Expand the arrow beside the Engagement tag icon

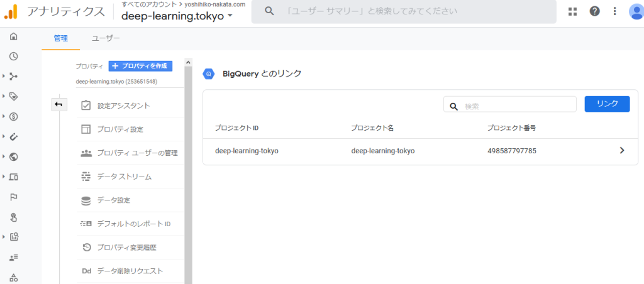4,96
